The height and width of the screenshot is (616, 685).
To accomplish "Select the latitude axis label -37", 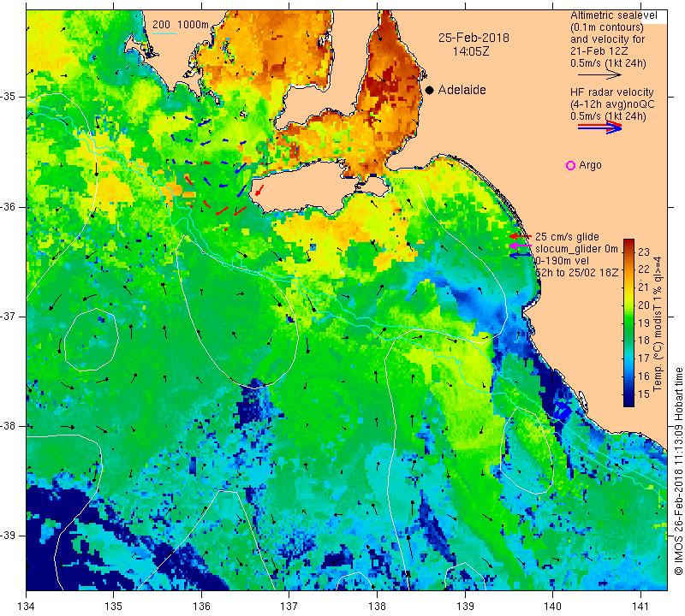I will 9,316.
